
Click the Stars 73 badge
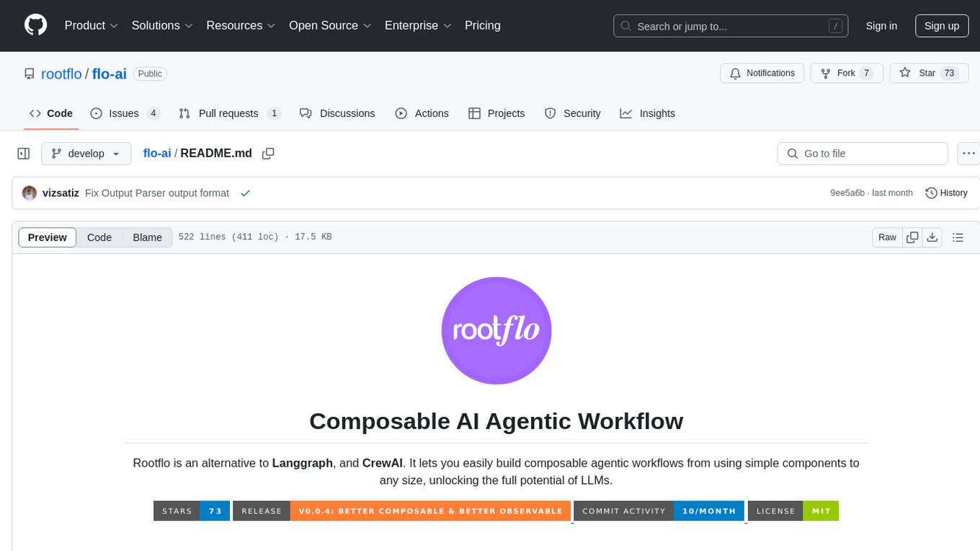point(192,511)
